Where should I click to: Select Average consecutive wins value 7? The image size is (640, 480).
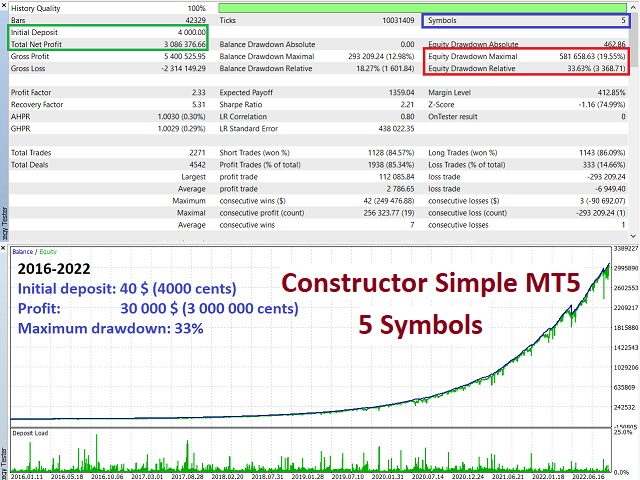point(412,225)
